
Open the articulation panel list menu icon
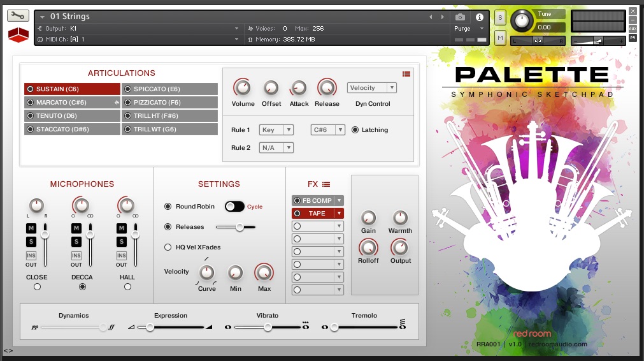pos(406,74)
